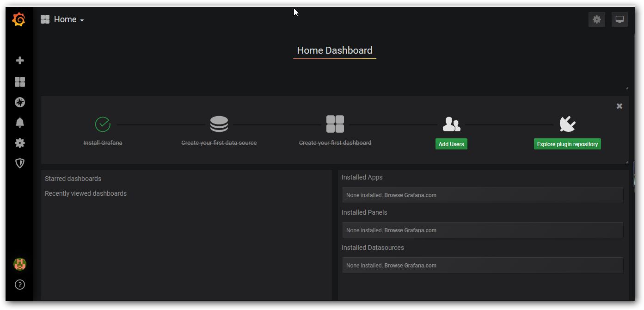Click Browse Grafana.com under Installed Panels

(410, 230)
